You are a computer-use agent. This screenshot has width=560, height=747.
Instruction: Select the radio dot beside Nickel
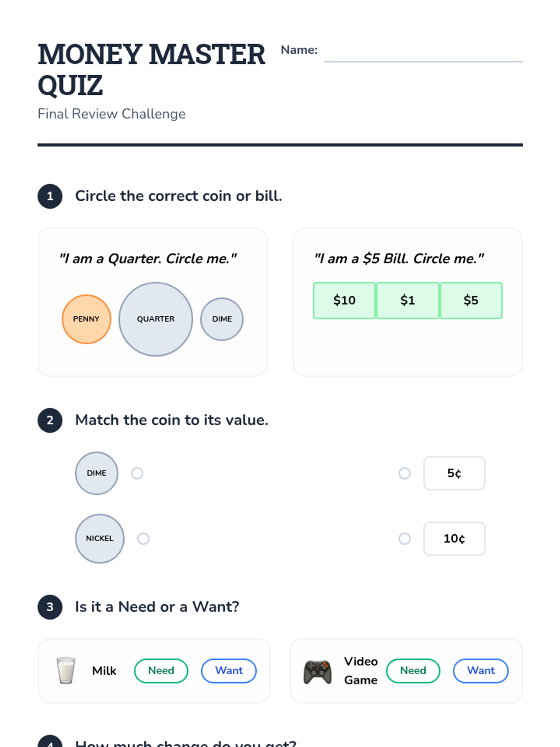(143, 539)
